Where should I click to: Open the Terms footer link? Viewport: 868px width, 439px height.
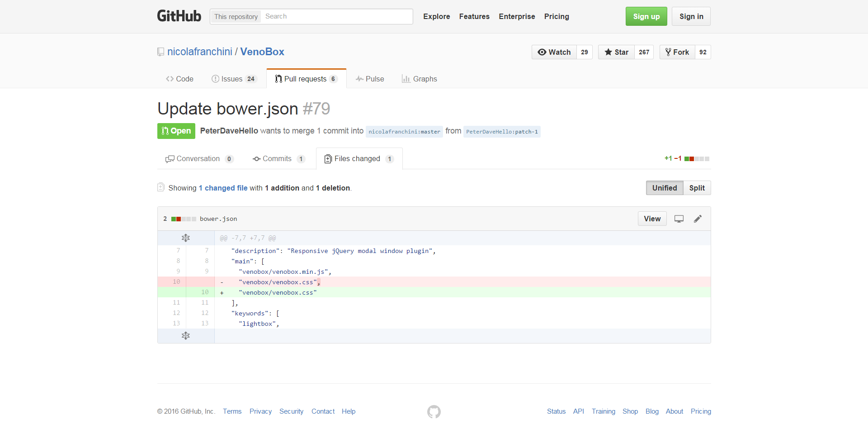(x=232, y=411)
